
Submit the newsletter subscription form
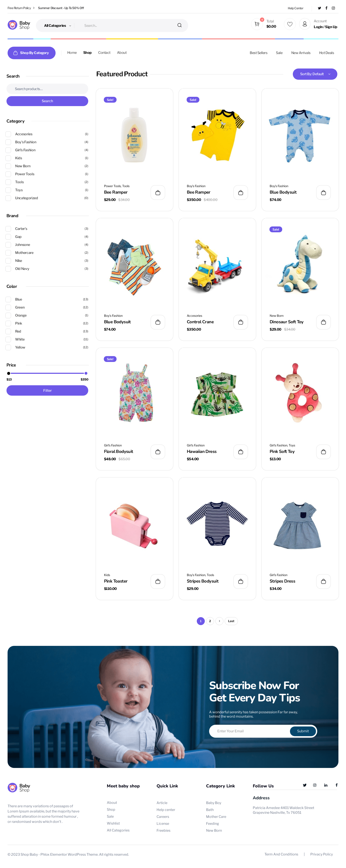click(303, 731)
